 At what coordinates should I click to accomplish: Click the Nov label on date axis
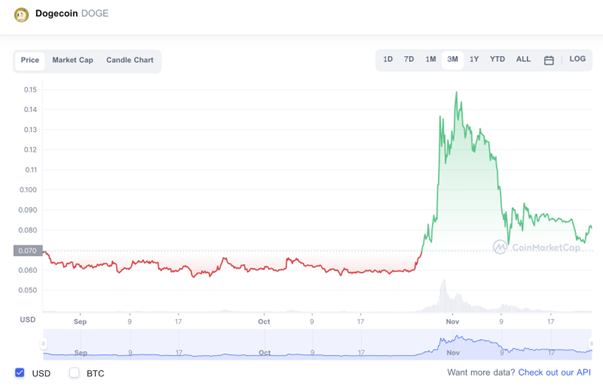pos(452,321)
